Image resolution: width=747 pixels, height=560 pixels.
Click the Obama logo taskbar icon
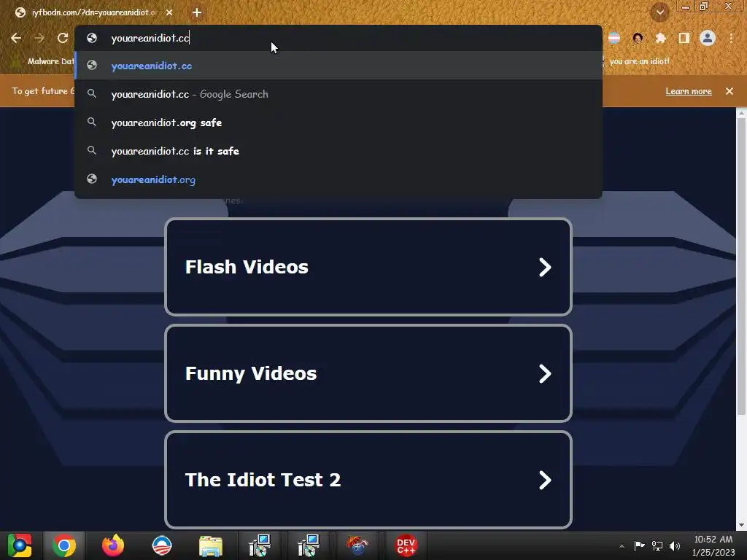click(x=162, y=545)
